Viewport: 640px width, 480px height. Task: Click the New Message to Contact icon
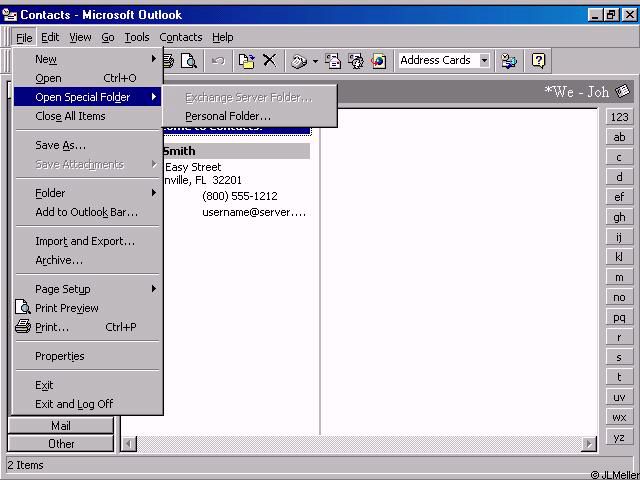click(333, 61)
